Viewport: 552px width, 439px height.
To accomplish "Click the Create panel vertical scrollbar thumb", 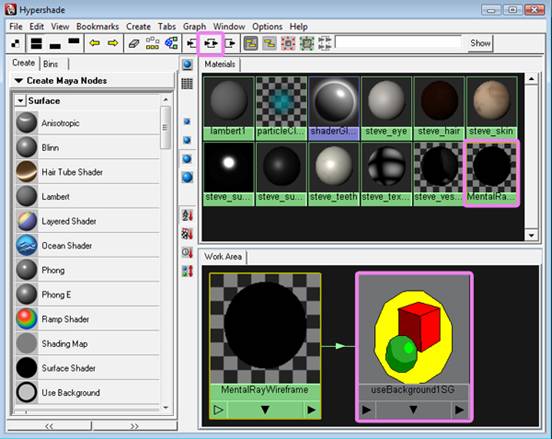I will (165, 127).
